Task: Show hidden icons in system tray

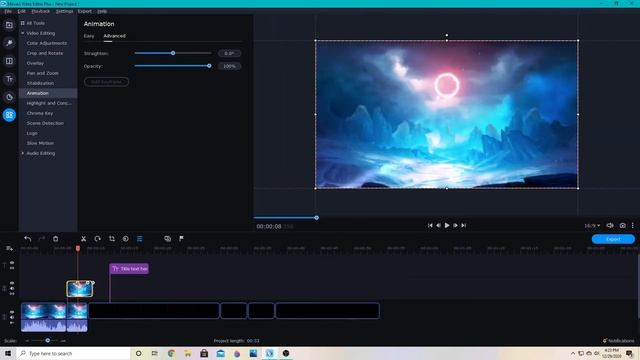Action: coord(573,353)
